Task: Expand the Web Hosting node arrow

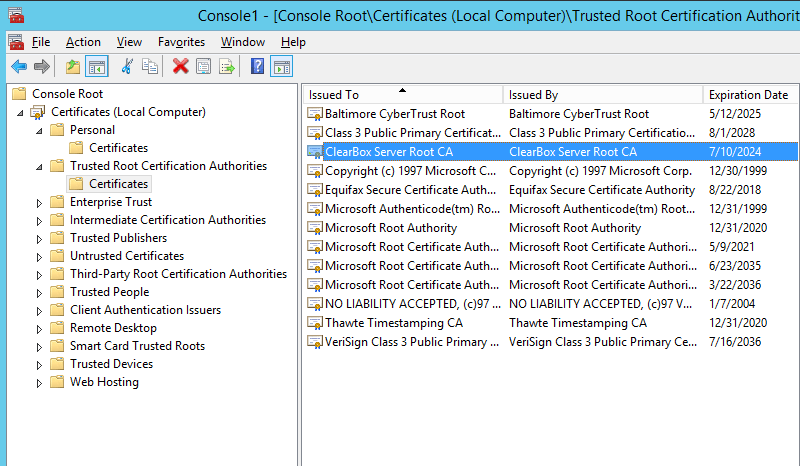Action: click(x=39, y=383)
